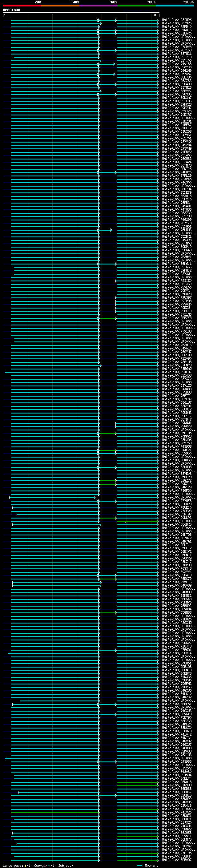Image resolution: width=197 pixels, height=868 pixels.
Task: Open hit UniRef100_C1N816
Action: (176, 30)
